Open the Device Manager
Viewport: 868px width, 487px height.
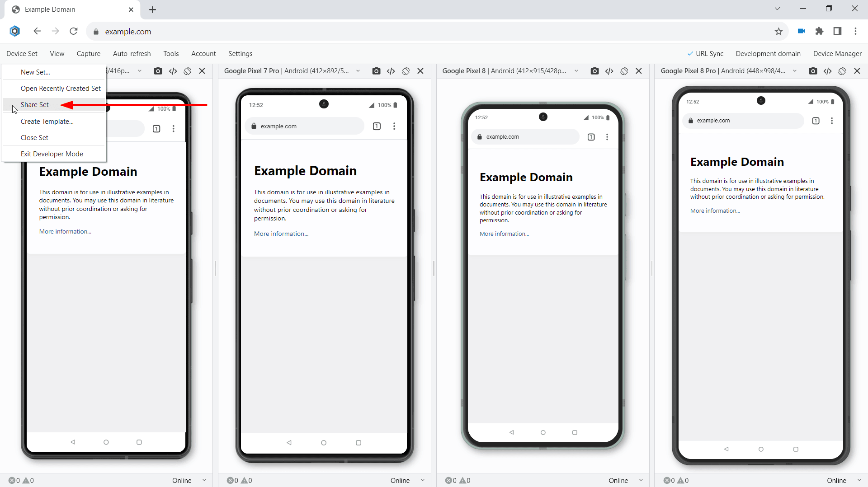click(x=837, y=54)
